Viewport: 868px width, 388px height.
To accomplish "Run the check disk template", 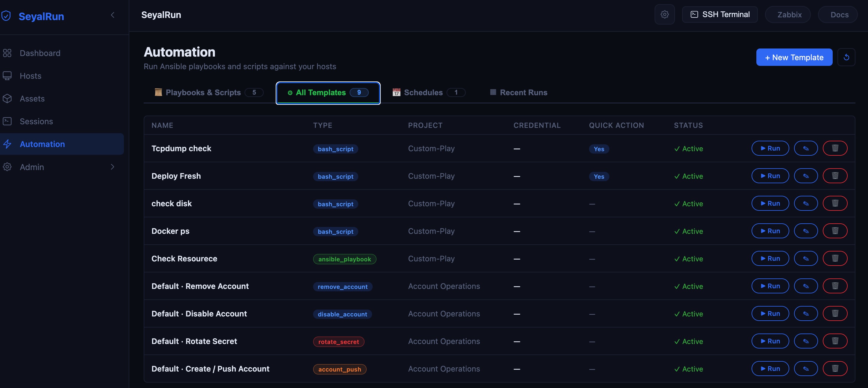I will (x=770, y=203).
